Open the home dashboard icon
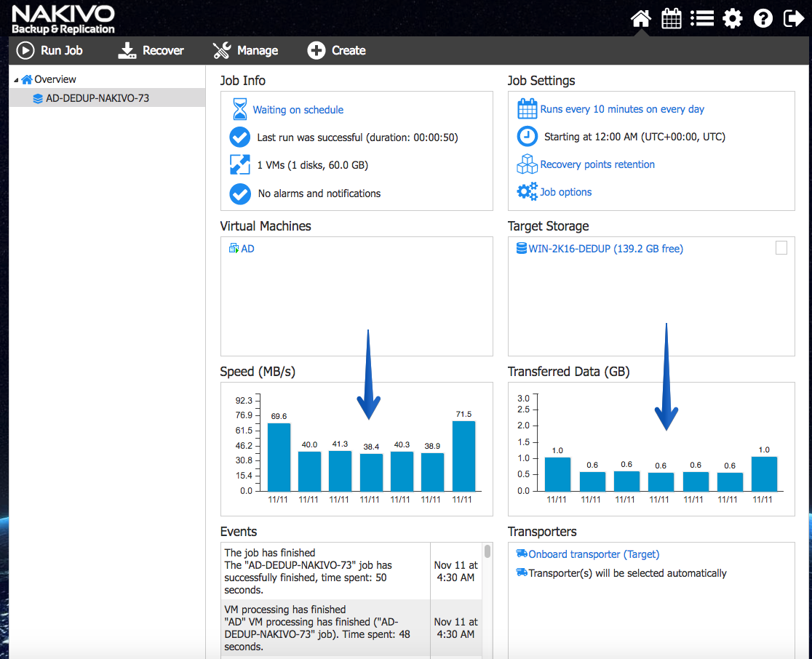This screenshot has height=659, width=812. coord(640,19)
